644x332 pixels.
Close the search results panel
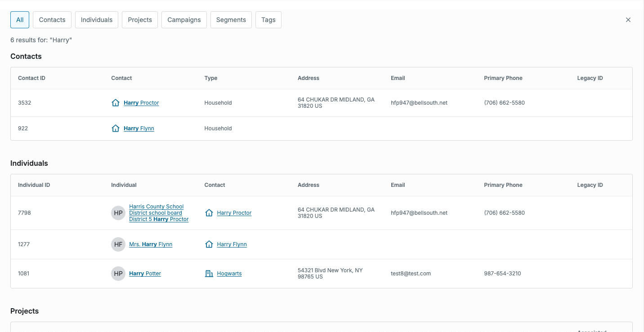pos(628,20)
